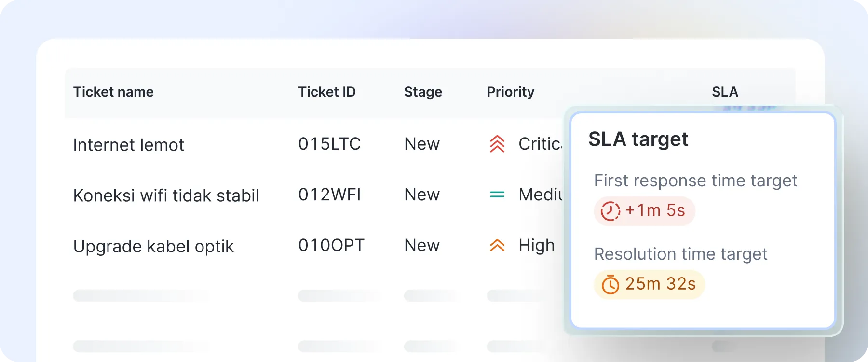
Task: Sort by Ticket ID column header
Action: 327,92
